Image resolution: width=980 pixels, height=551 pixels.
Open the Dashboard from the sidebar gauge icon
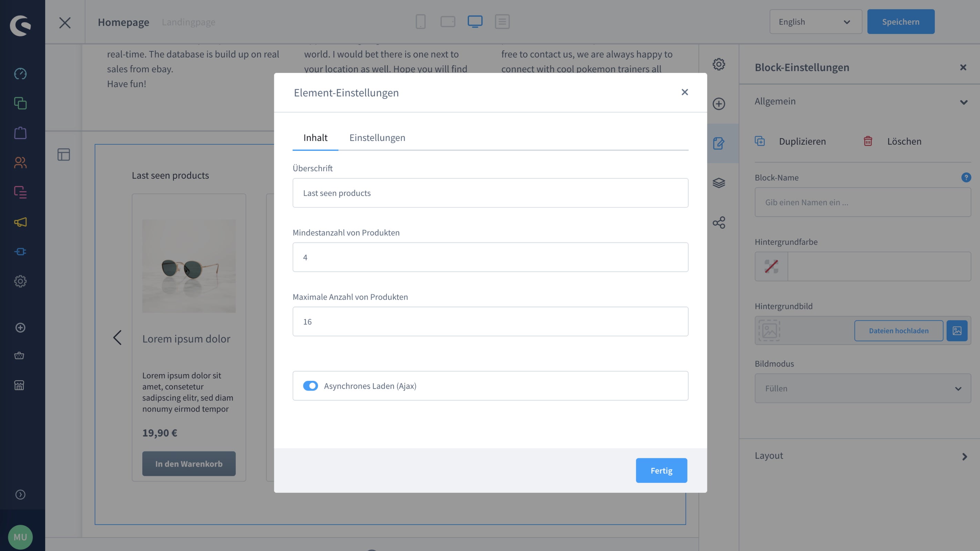coord(20,73)
